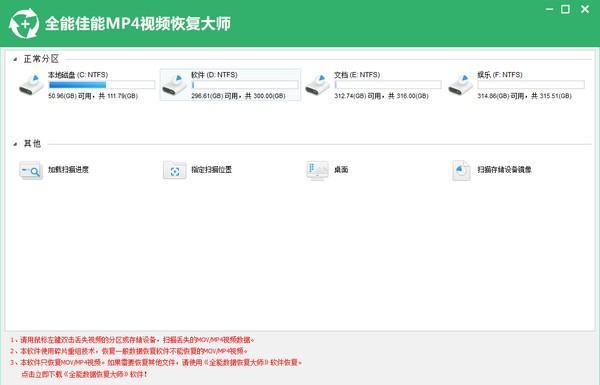This screenshot has height=385, width=600.
Task: Maximize the recovery app window
Action: (566, 9)
